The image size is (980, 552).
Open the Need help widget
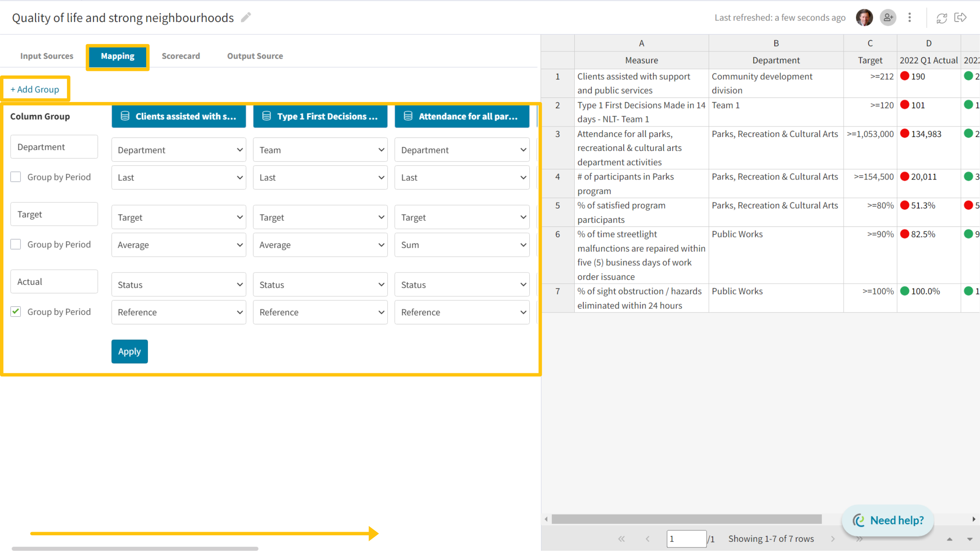[887, 520]
